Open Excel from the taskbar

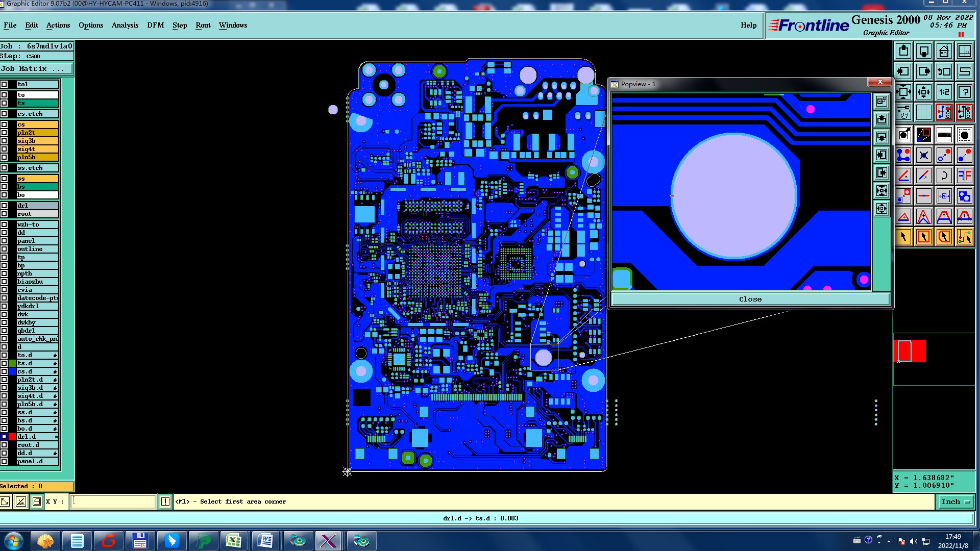234,541
